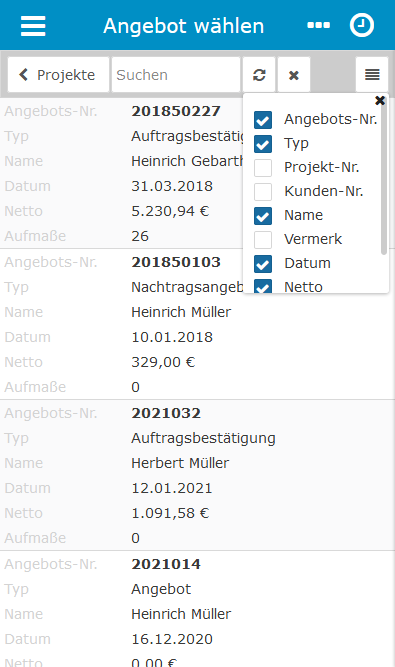The width and height of the screenshot is (395, 667).
Task: Go back to Projekte
Action: tap(58, 75)
